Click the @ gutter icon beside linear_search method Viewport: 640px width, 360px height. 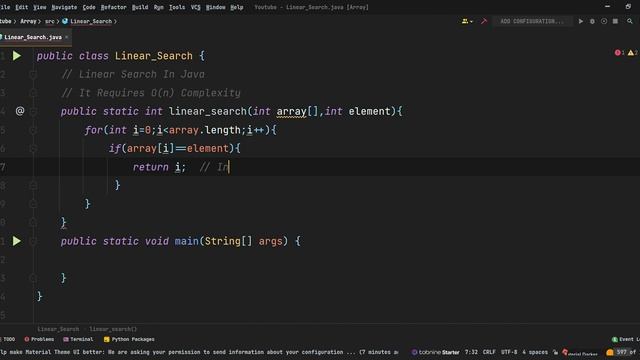tap(20, 111)
